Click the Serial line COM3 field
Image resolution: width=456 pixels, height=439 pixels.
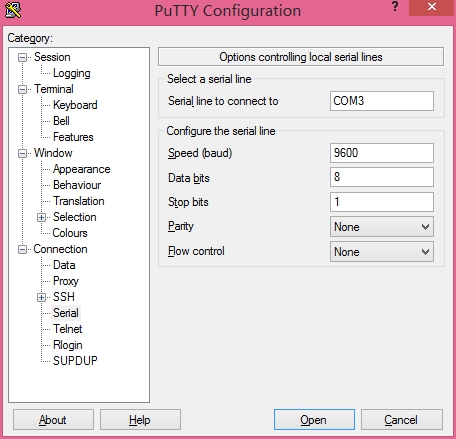click(x=382, y=101)
